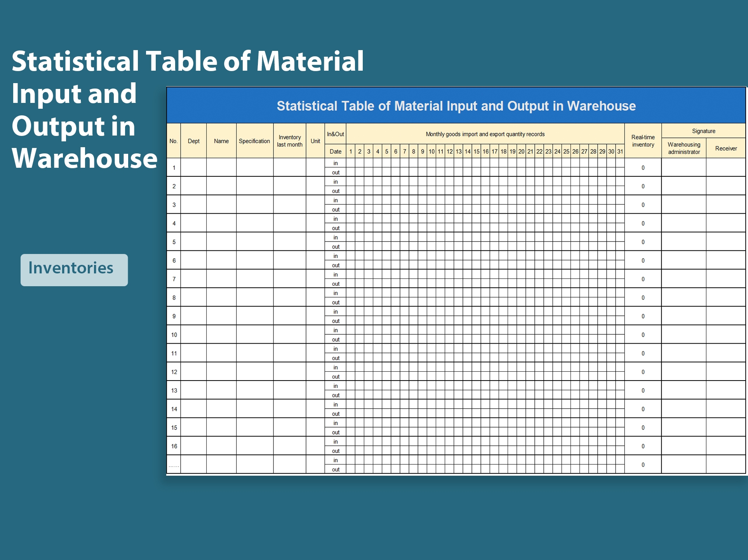Select the Specification column header
The image size is (748, 560).
tap(254, 141)
